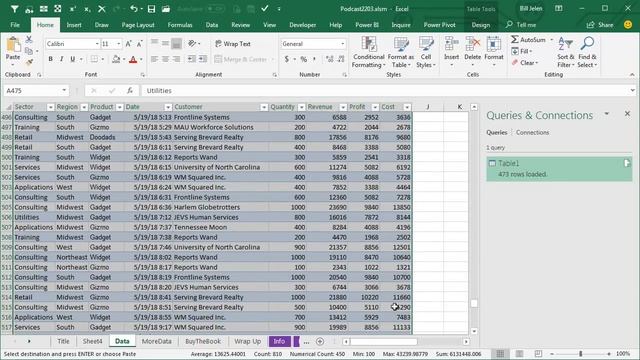Click the Decrease Font Size icon
The height and width of the screenshot is (360, 640).
[x=139, y=44]
